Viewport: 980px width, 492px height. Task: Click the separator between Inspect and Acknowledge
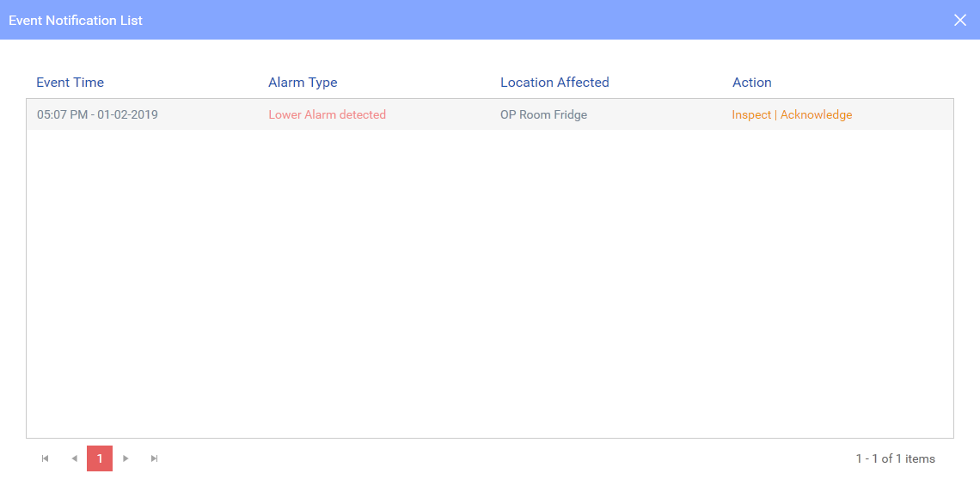click(776, 114)
